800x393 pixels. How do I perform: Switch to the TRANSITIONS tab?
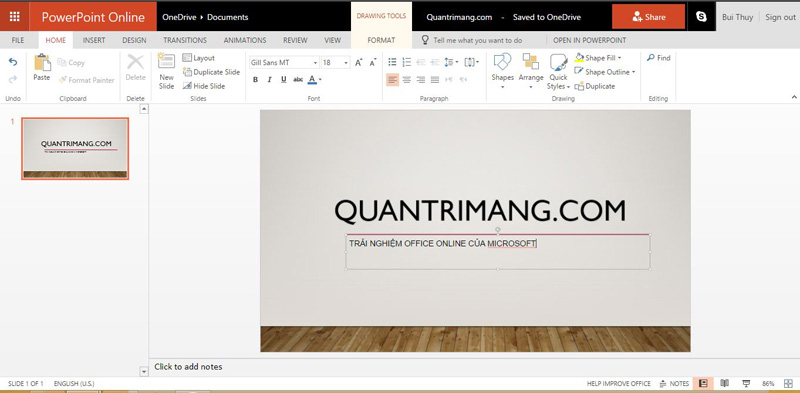(185, 40)
